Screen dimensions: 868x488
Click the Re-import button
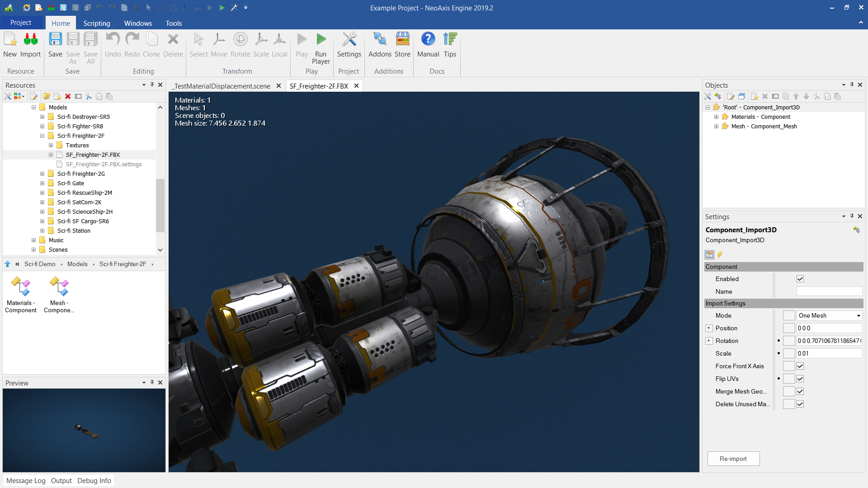click(x=733, y=459)
